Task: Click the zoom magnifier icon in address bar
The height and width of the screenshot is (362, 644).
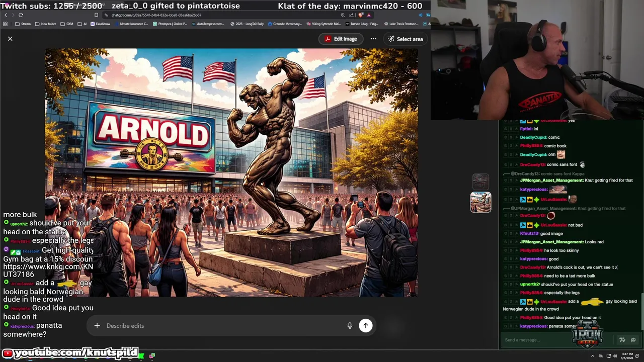Action: coord(343,15)
